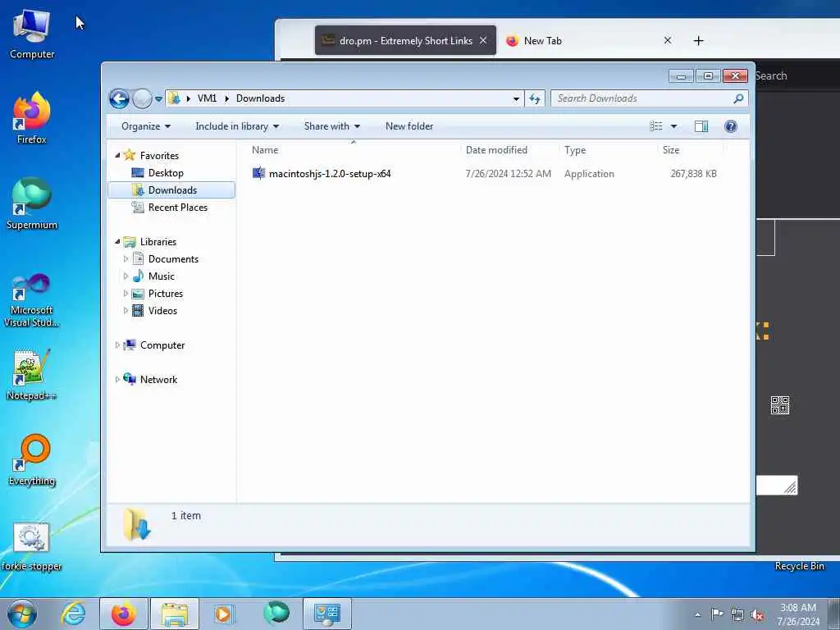Click the Change your view icon
This screenshot has height=630, width=840.
655,126
